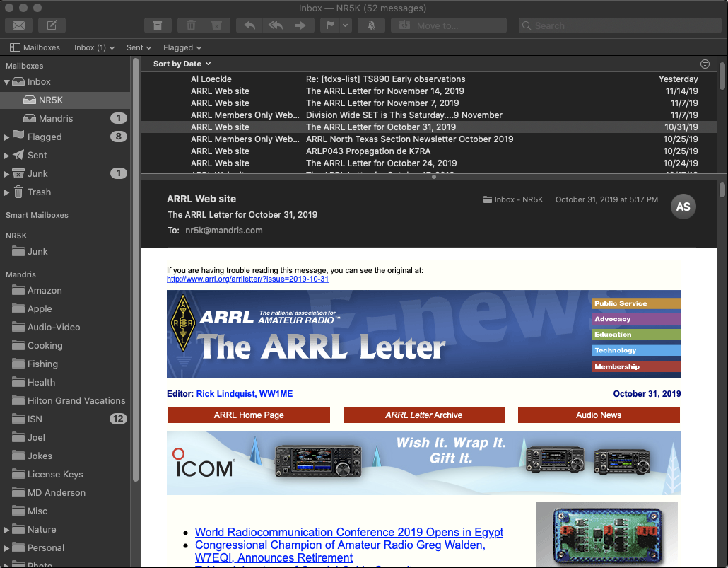Viewport: 728px width, 568px height.
Task: Click Rick Lindquist, WW1ME link
Action: point(245,394)
